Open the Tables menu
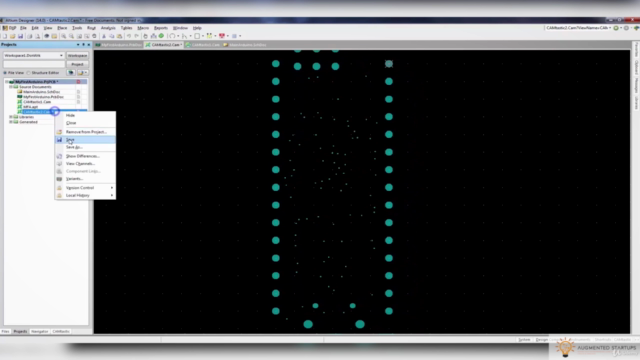This screenshot has height=360, width=640. [x=127, y=28]
